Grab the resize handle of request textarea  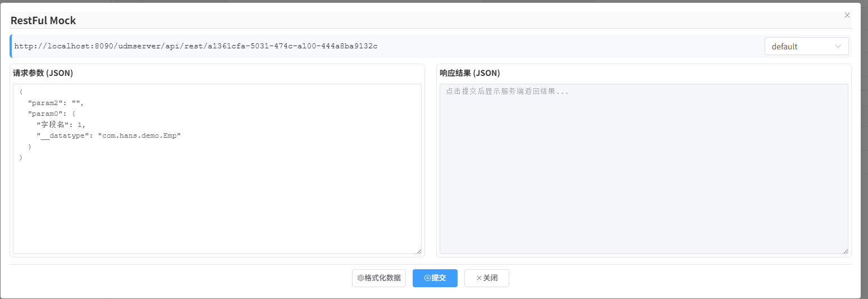418,251
